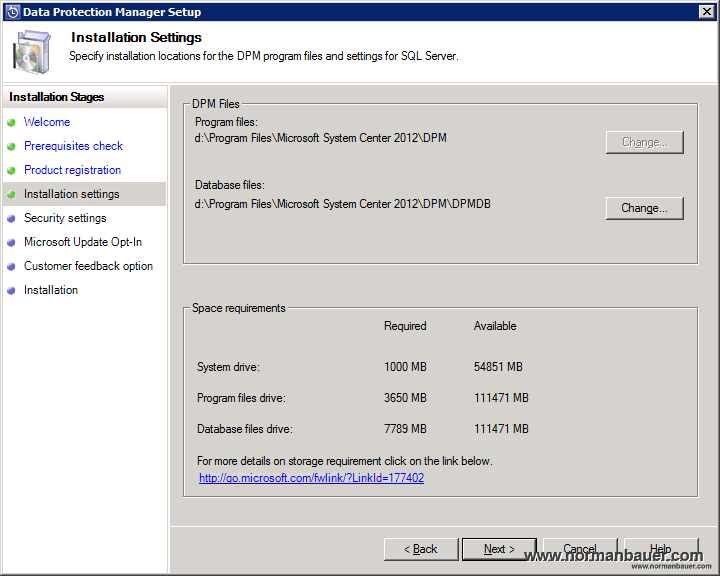The width and height of the screenshot is (720, 576).
Task: Click the blue bullet beside Security settings
Action: tap(12, 219)
